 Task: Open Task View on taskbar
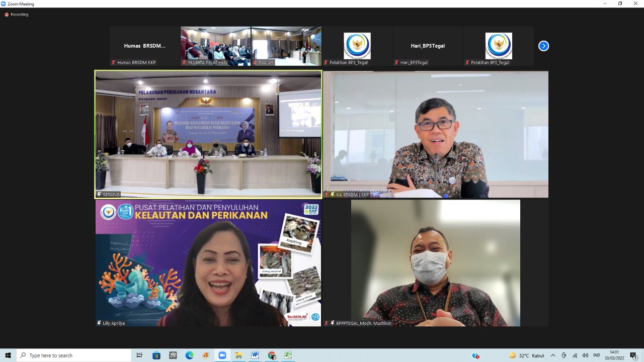[x=140, y=355]
